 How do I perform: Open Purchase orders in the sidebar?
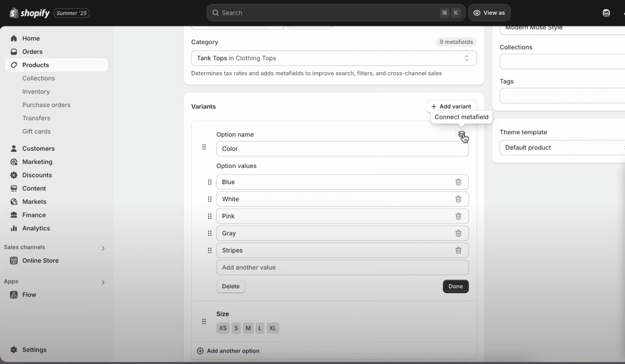(x=46, y=105)
